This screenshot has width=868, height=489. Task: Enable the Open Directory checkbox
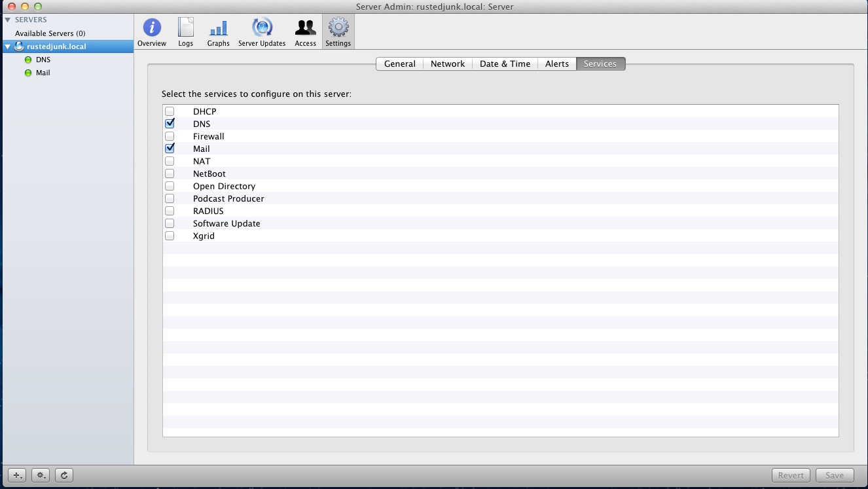[170, 186]
